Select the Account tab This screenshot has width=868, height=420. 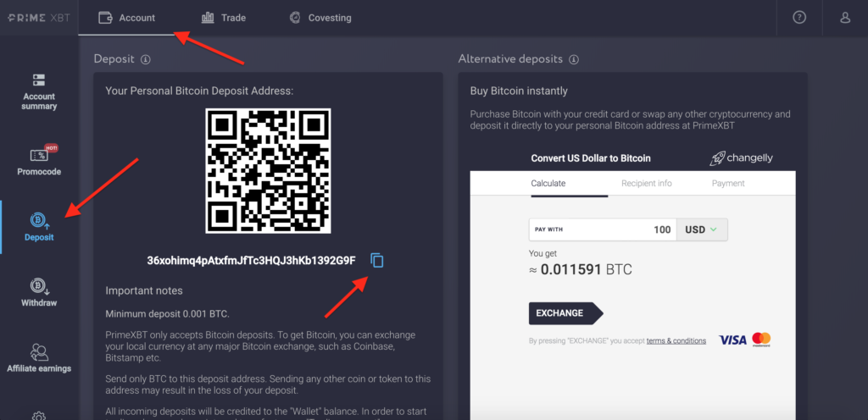(x=127, y=18)
